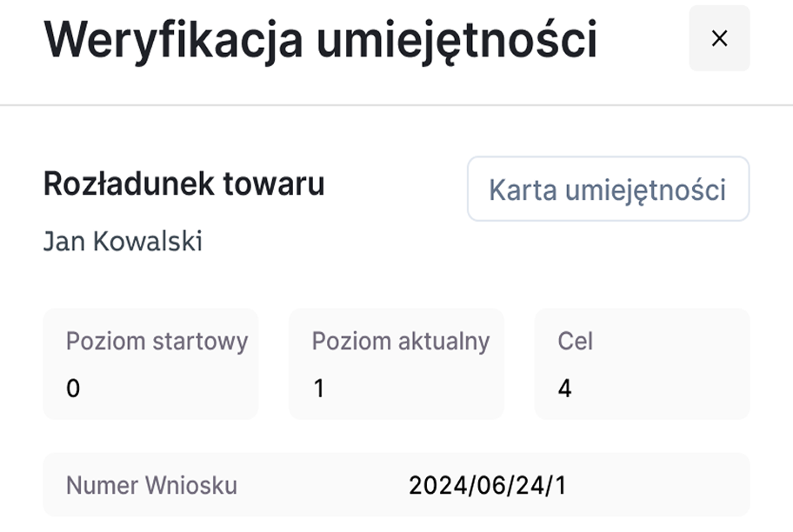Select the starting level value 0
This screenshot has height=532, width=793.
point(73,389)
